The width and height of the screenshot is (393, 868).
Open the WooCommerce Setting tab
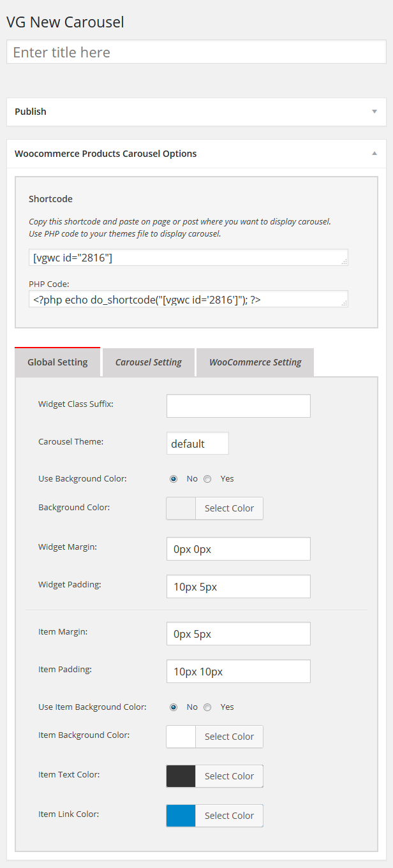(255, 362)
